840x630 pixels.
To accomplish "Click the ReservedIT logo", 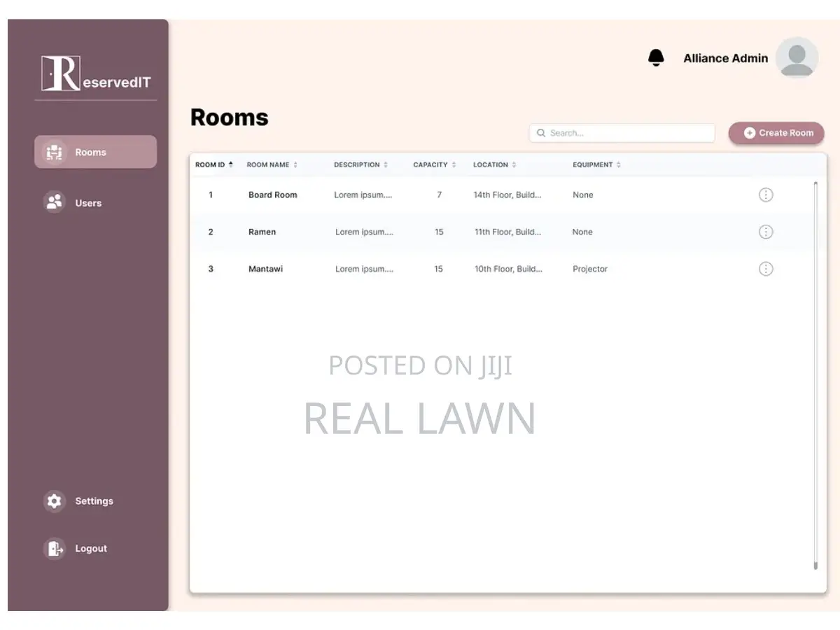I will (x=96, y=73).
